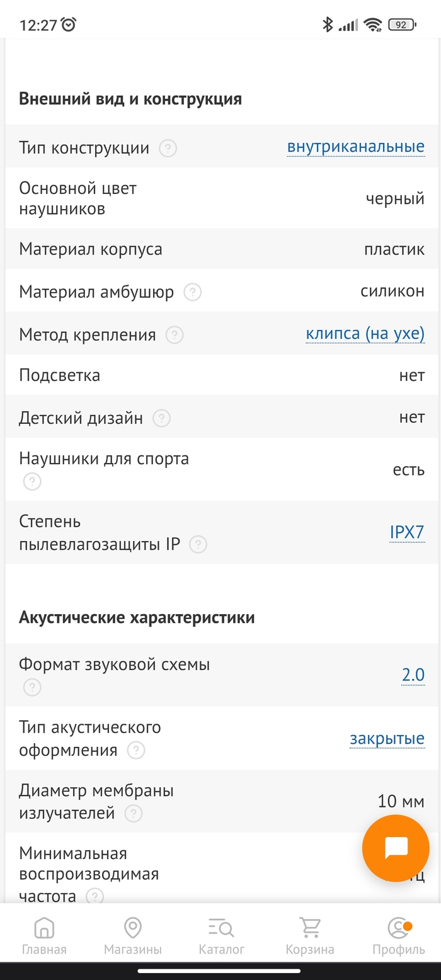Tap help icon near Степень пылевлагозащиты IP
Screen dimensions: 441x980
199,545
